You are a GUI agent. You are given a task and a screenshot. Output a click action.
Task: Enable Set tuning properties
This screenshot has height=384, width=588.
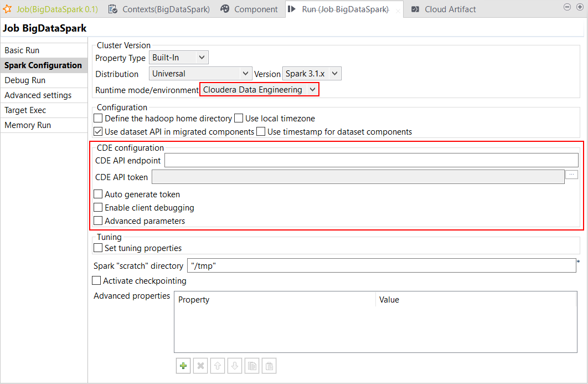tap(98, 248)
